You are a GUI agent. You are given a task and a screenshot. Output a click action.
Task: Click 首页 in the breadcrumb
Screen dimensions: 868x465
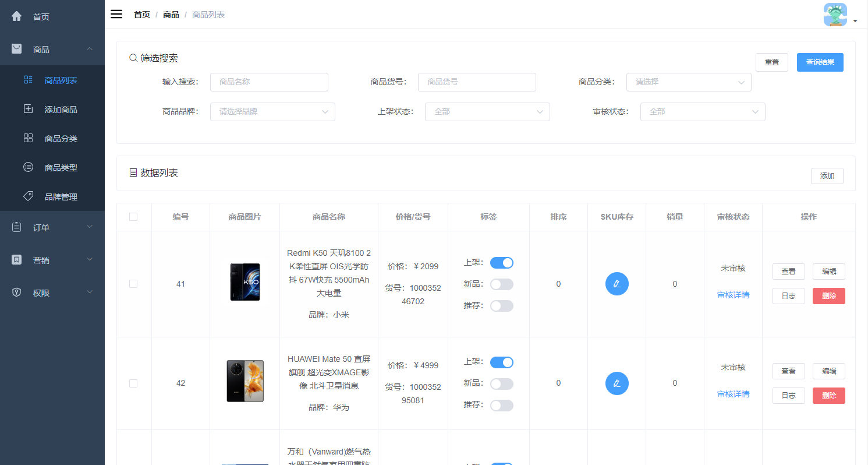click(x=142, y=15)
